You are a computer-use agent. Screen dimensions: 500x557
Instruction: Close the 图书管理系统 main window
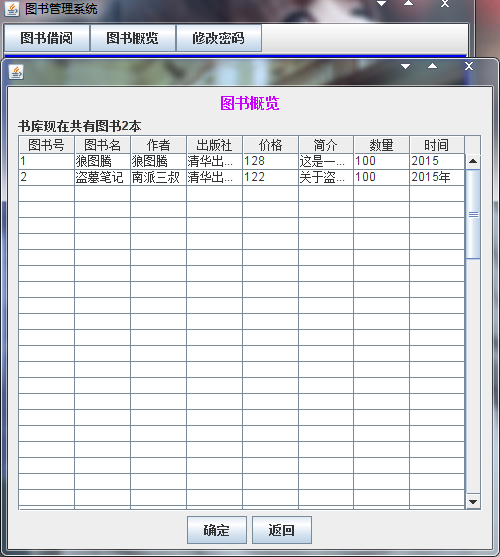pos(445,4)
